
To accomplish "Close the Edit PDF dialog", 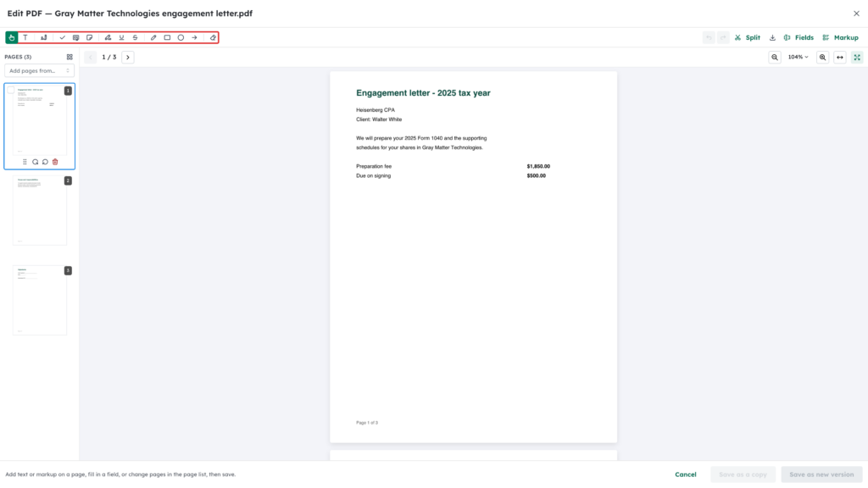I will [x=856, y=14].
